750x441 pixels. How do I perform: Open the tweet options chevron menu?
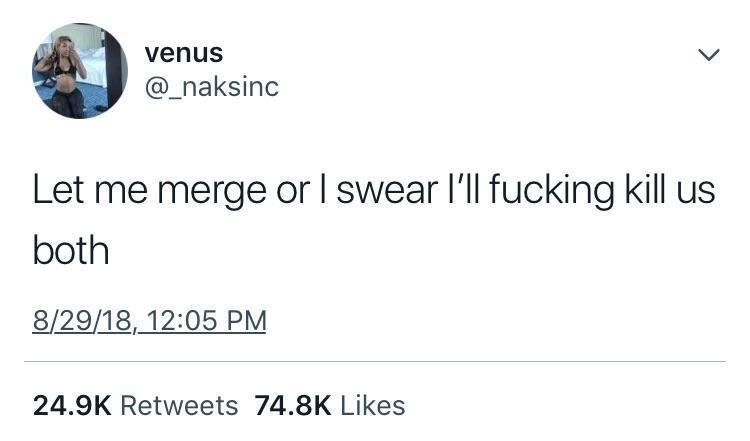point(707,57)
